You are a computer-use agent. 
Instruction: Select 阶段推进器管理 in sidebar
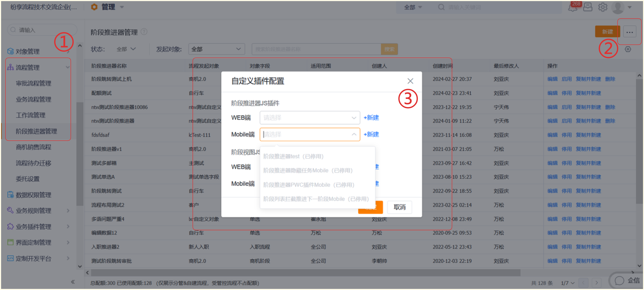(x=36, y=131)
